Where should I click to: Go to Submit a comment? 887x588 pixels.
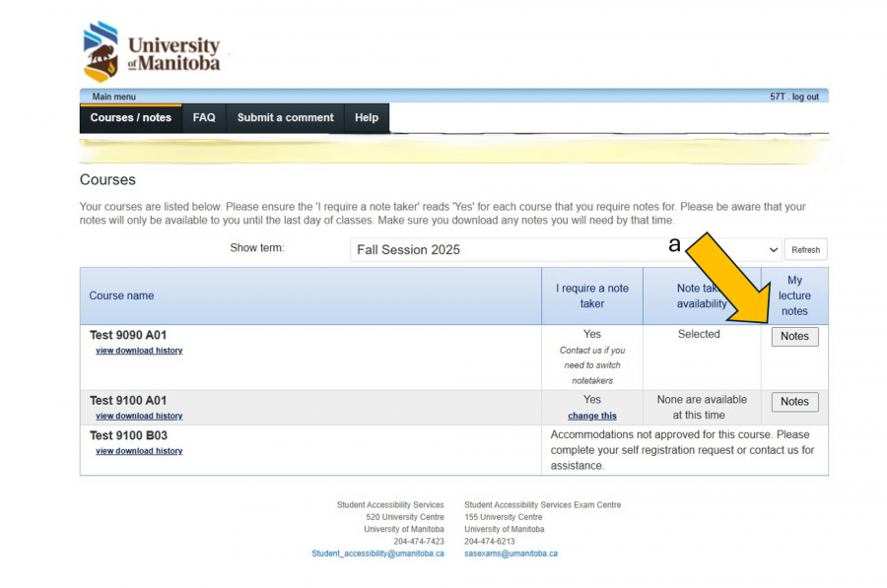click(x=285, y=117)
